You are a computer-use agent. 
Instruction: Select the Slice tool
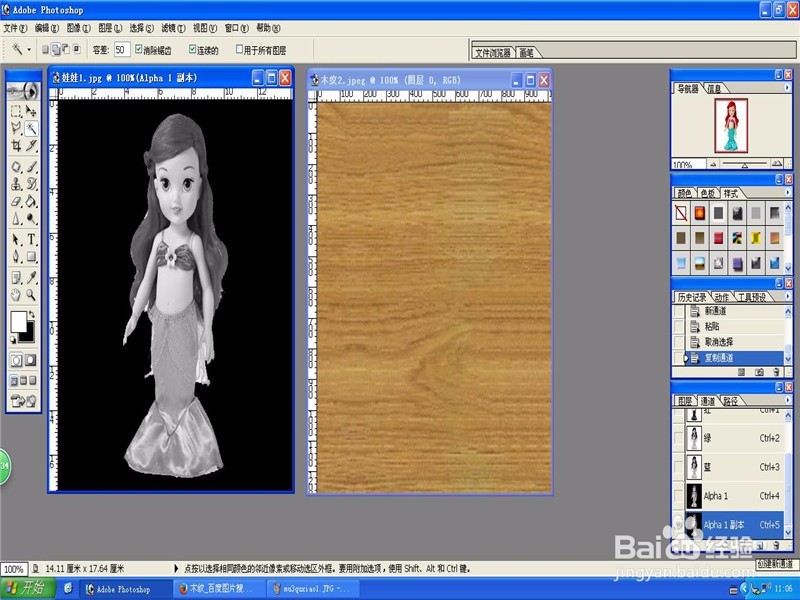(x=31, y=146)
